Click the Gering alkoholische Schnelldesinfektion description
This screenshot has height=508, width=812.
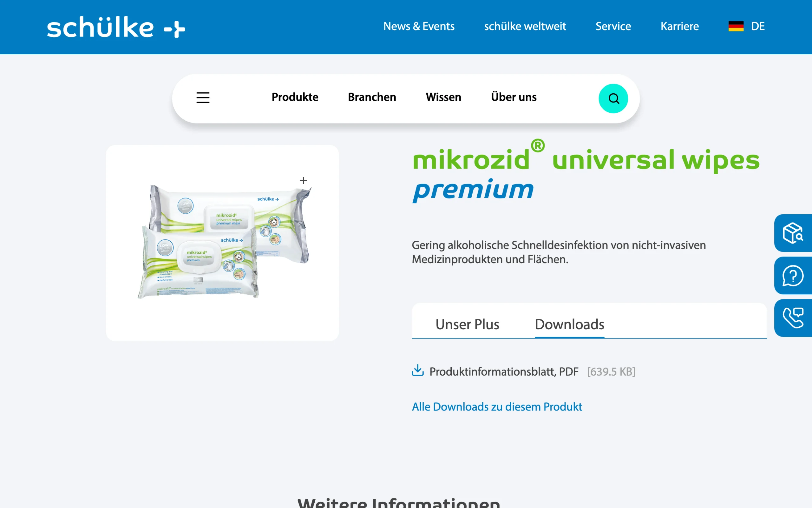559,252
